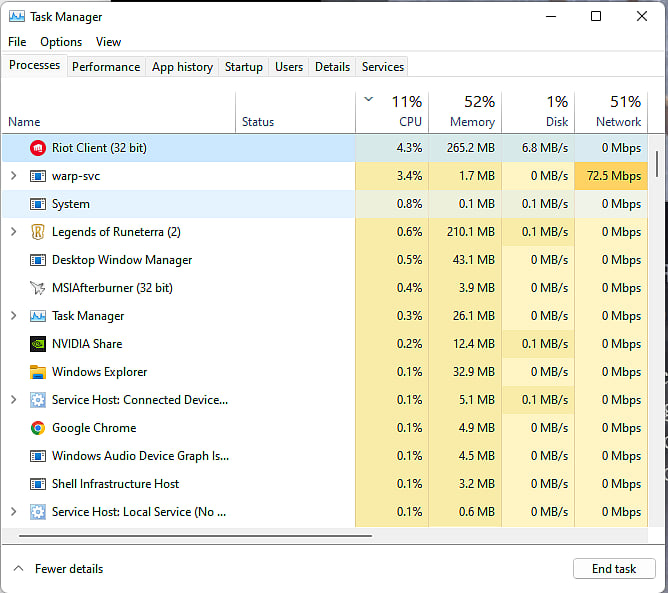Expand Service Host: Local Service group
Screen dimensions: 668x593
14,511
